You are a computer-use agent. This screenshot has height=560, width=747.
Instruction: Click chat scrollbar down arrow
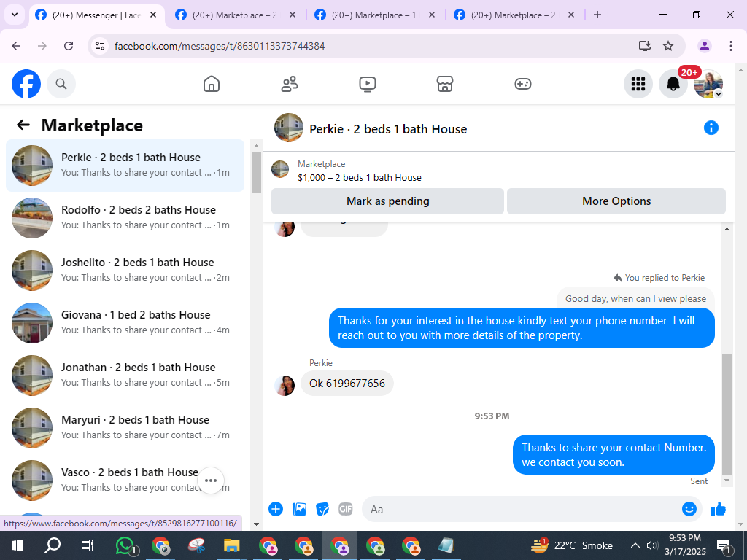tap(727, 481)
